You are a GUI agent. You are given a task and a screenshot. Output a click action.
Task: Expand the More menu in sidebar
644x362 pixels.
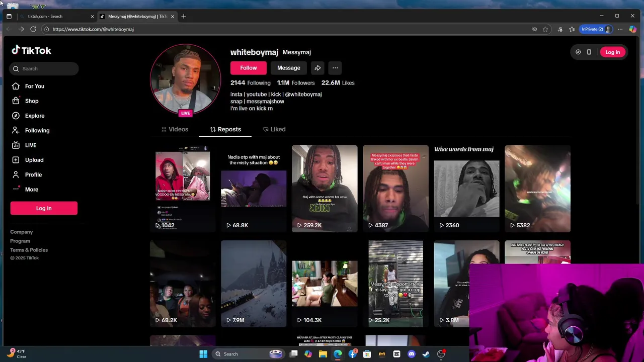pos(32,190)
